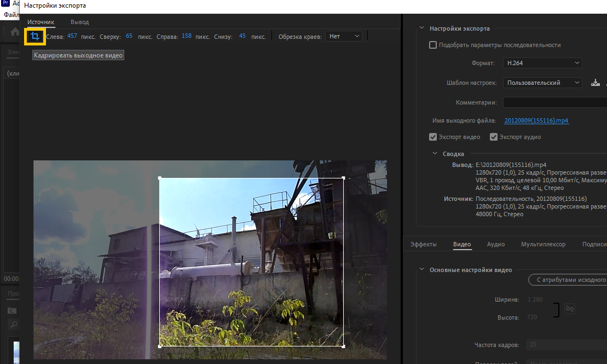The height and width of the screenshot is (364, 607).
Task: Click the height value field
Action: pos(532,317)
